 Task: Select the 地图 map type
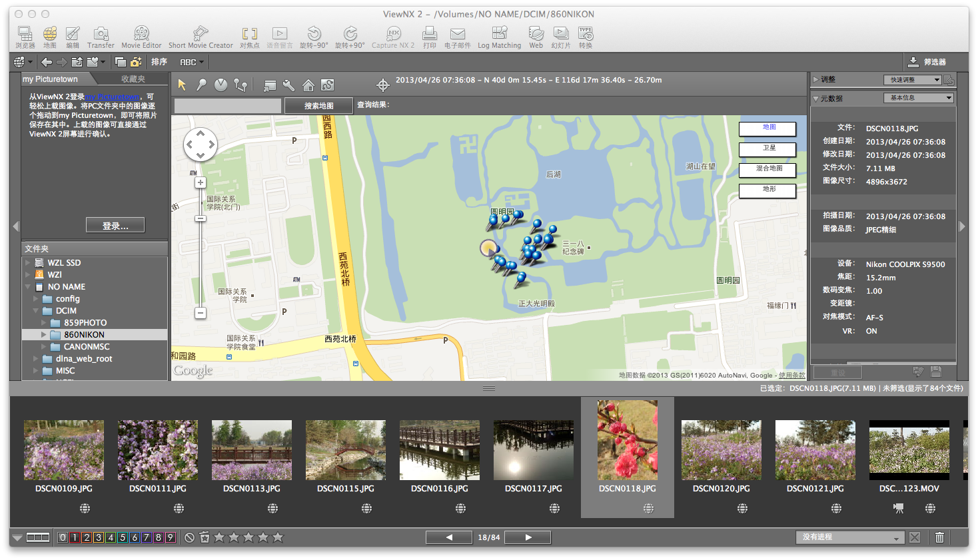point(767,129)
